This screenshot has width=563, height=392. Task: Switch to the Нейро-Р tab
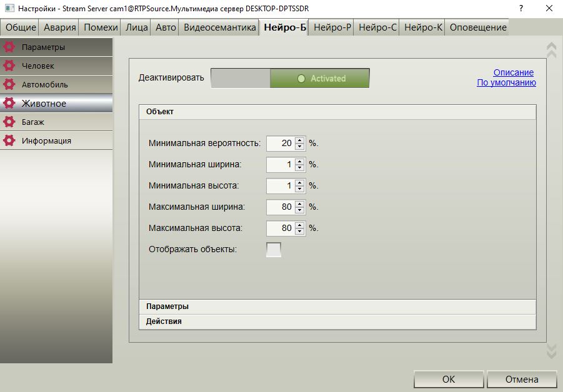[x=332, y=27]
